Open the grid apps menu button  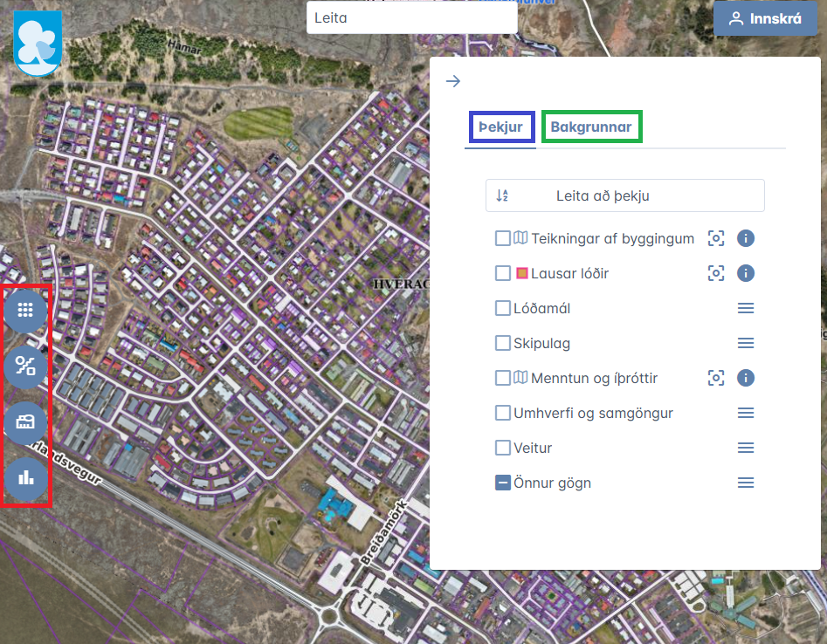pyautogui.click(x=25, y=310)
